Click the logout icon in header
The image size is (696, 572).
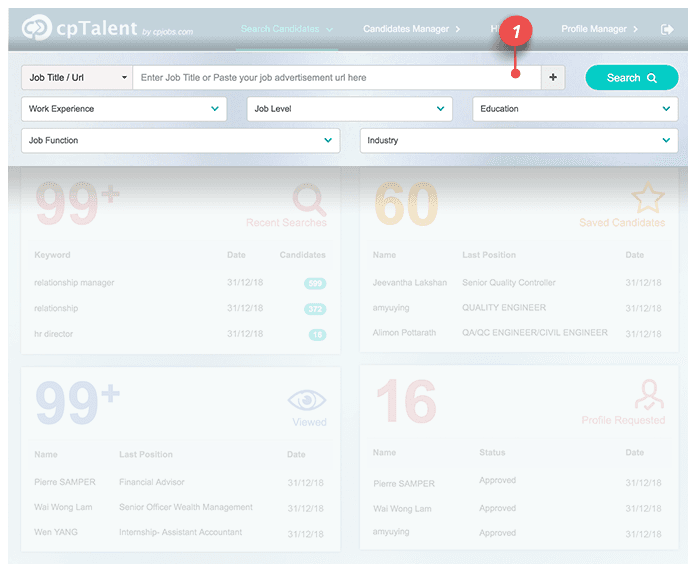point(667,29)
